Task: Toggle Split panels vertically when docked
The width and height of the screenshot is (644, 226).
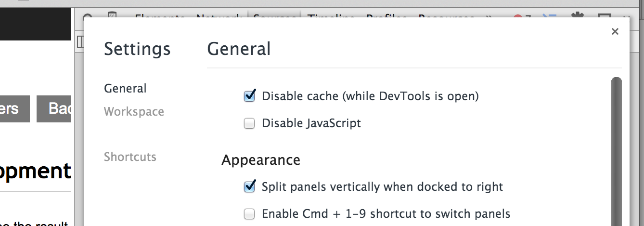Action: pyautogui.click(x=249, y=186)
